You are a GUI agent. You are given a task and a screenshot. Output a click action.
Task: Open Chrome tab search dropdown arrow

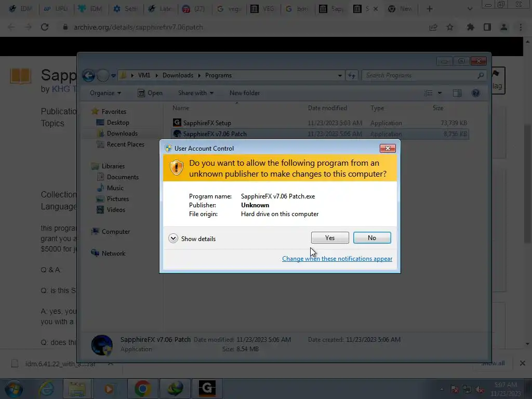pos(470,9)
